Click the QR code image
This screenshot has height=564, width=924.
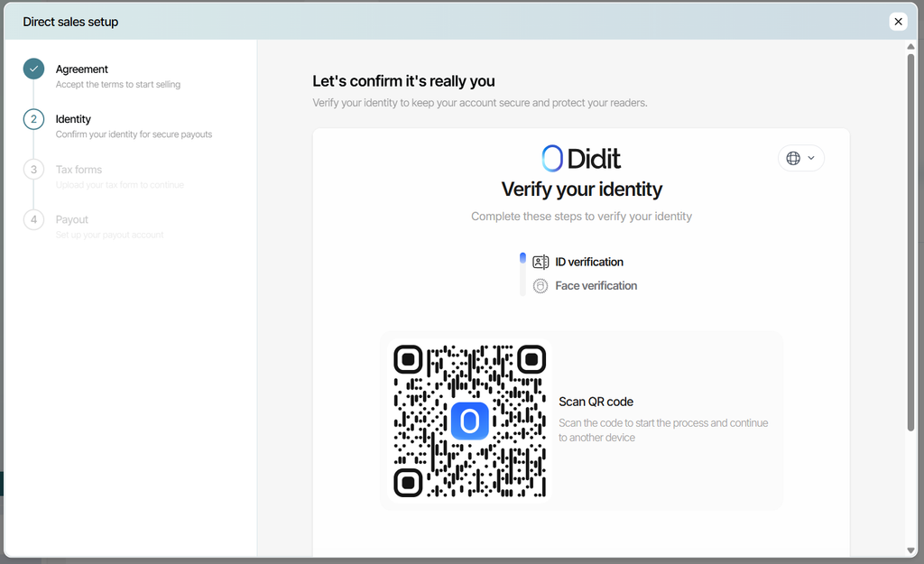click(x=469, y=421)
